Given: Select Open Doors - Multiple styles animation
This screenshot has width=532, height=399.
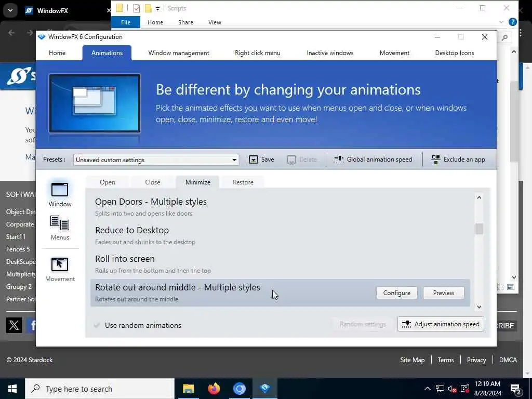Looking at the screenshot, I should point(280,207).
